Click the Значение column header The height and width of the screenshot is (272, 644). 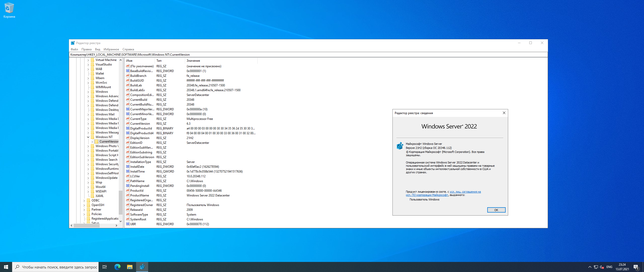[x=221, y=61]
